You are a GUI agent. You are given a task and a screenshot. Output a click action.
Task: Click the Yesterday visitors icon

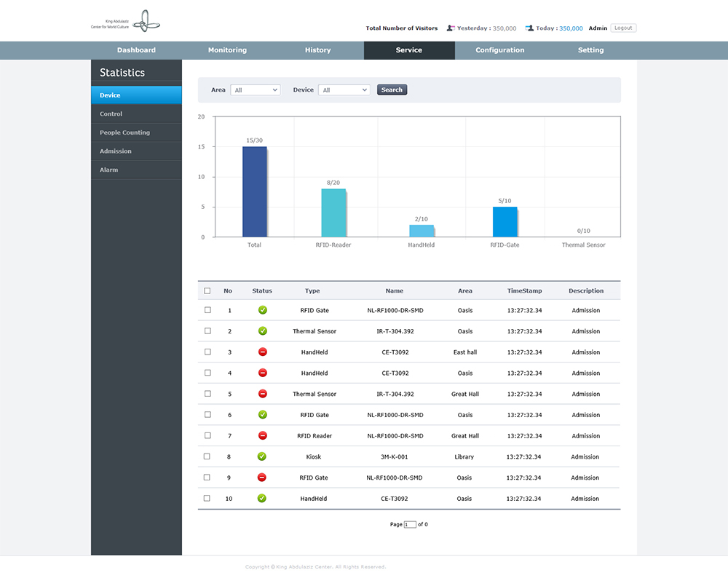tap(451, 28)
